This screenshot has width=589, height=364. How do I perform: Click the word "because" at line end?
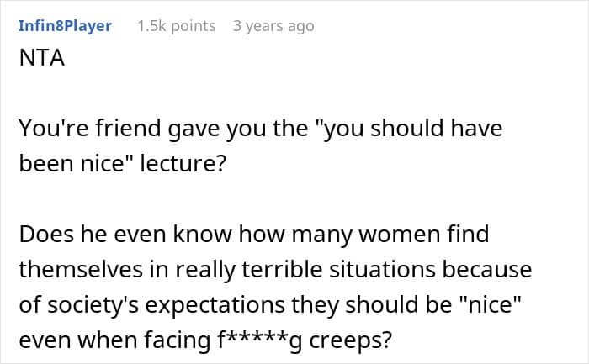coord(487,270)
